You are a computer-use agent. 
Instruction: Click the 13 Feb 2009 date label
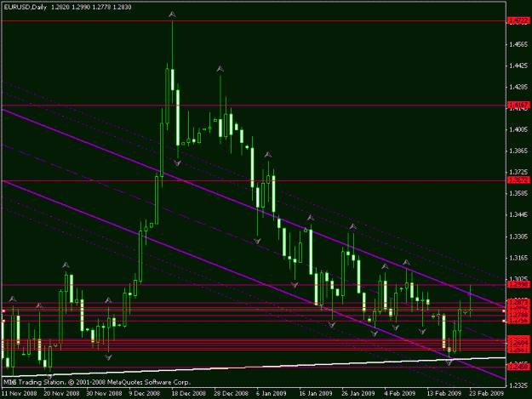pyautogui.click(x=443, y=393)
